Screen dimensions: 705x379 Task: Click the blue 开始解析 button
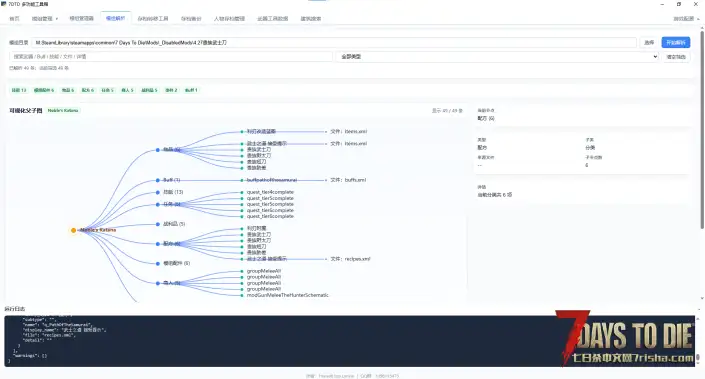click(x=676, y=42)
